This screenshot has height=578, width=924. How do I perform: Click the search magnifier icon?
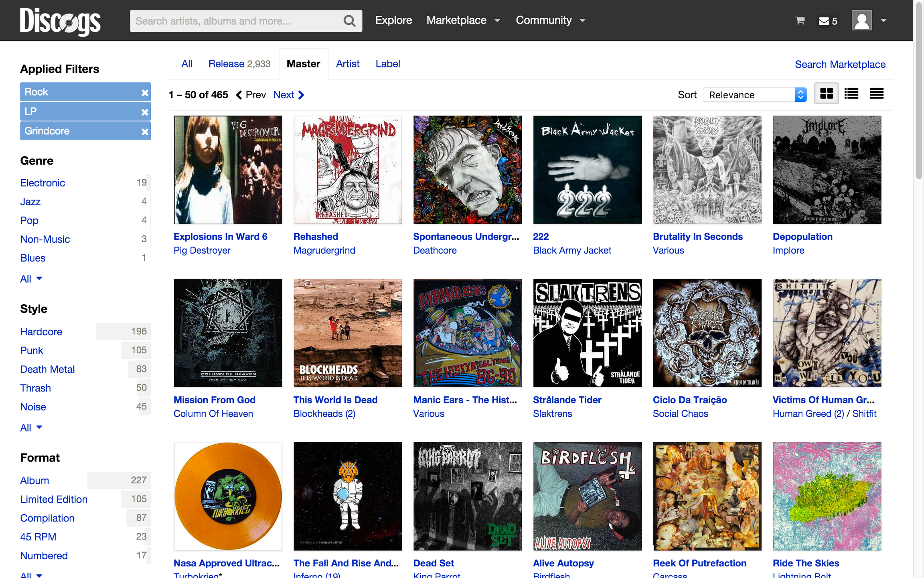point(349,21)
